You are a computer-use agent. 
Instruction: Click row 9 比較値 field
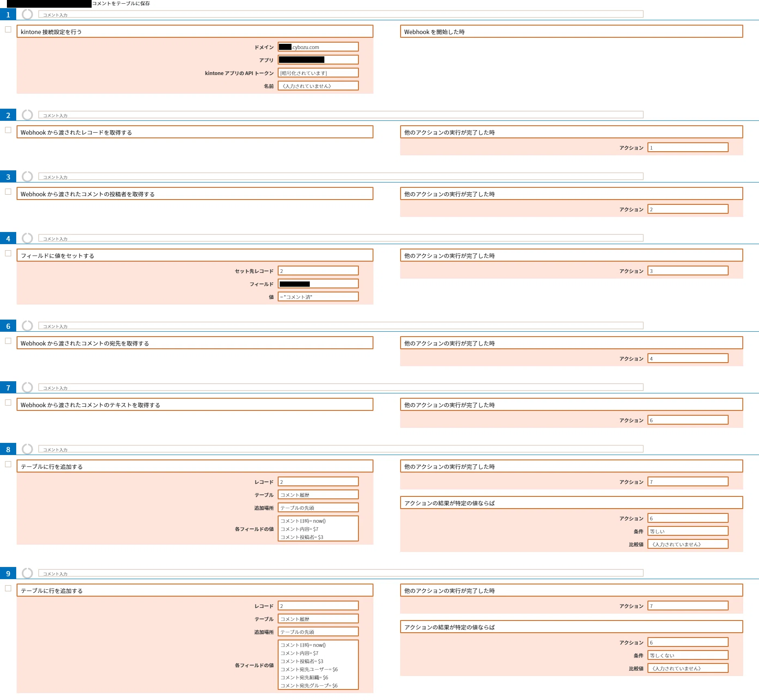pos(688,668)
